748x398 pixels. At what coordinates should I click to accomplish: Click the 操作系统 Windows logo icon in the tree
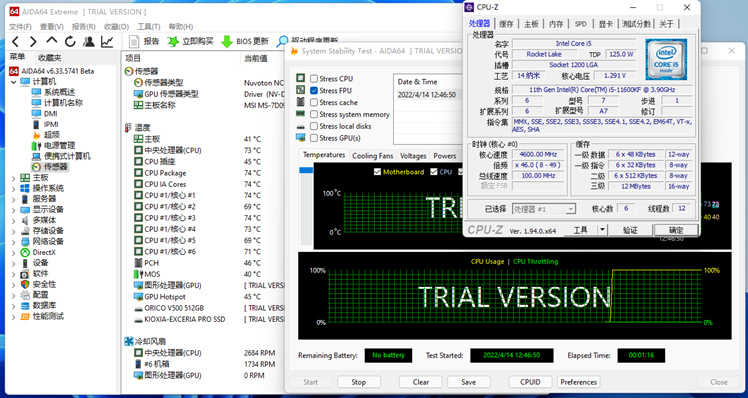tap(25, 188)
